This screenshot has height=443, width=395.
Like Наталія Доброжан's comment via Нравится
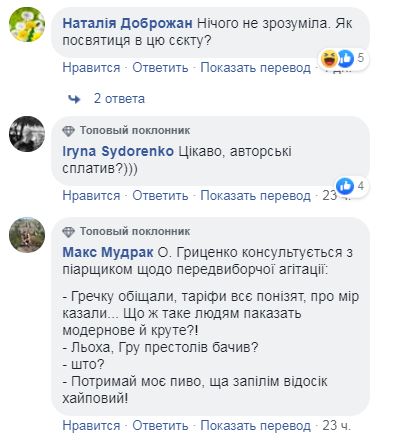click(91, 68)
